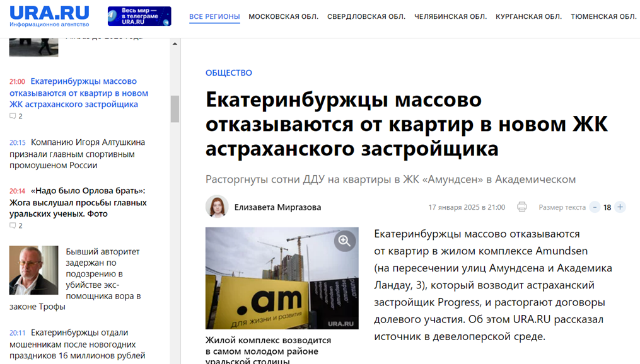Image resolution: width=640 pixels, height=364 pixels.
Task: Switch to ТЮМЕНСКАЯ ОБЛ. region
Action: pos(603,17)
